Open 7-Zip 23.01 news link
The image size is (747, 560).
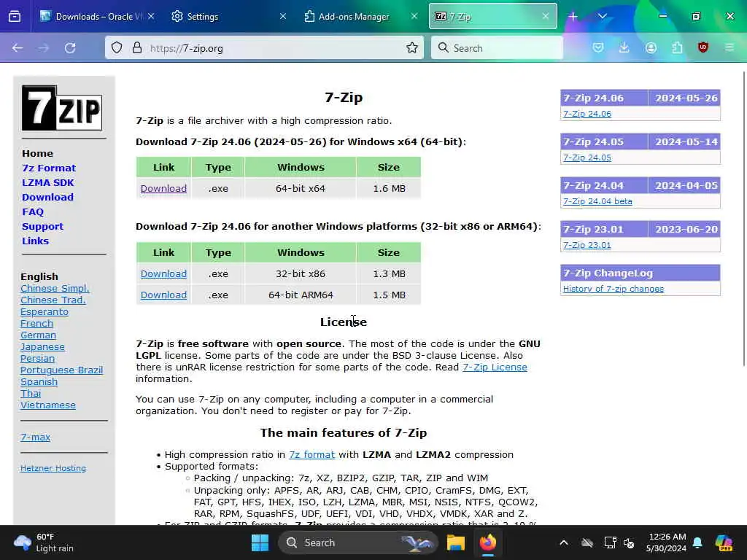(x=587, y=245)
